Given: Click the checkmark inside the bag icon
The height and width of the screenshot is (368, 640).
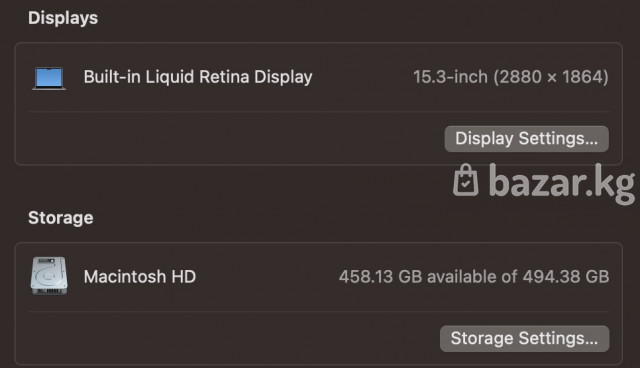Looking at the screenshot, I should pyautogui.click(x=465, y=184).
